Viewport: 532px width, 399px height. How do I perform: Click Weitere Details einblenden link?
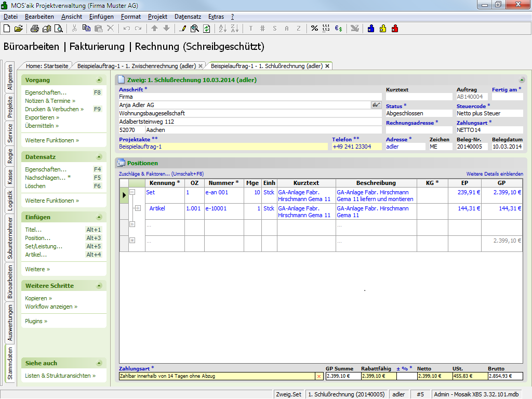click(495, 174)
